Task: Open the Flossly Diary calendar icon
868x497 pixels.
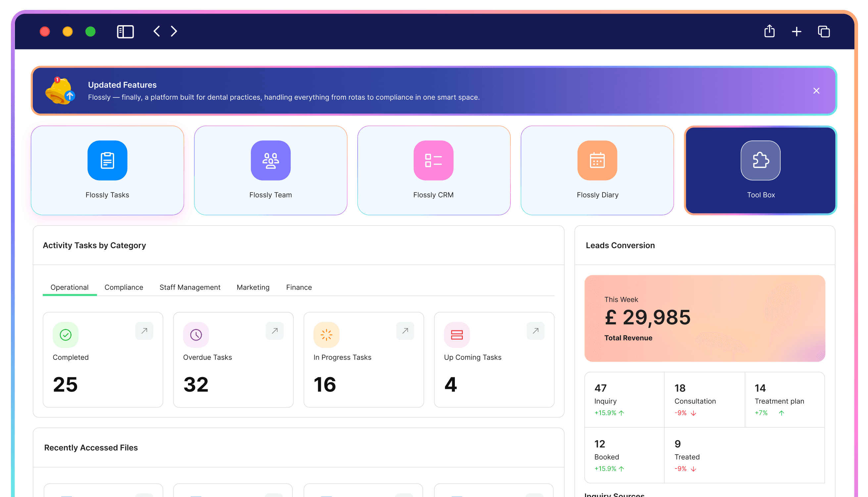Action: (597, 160)
